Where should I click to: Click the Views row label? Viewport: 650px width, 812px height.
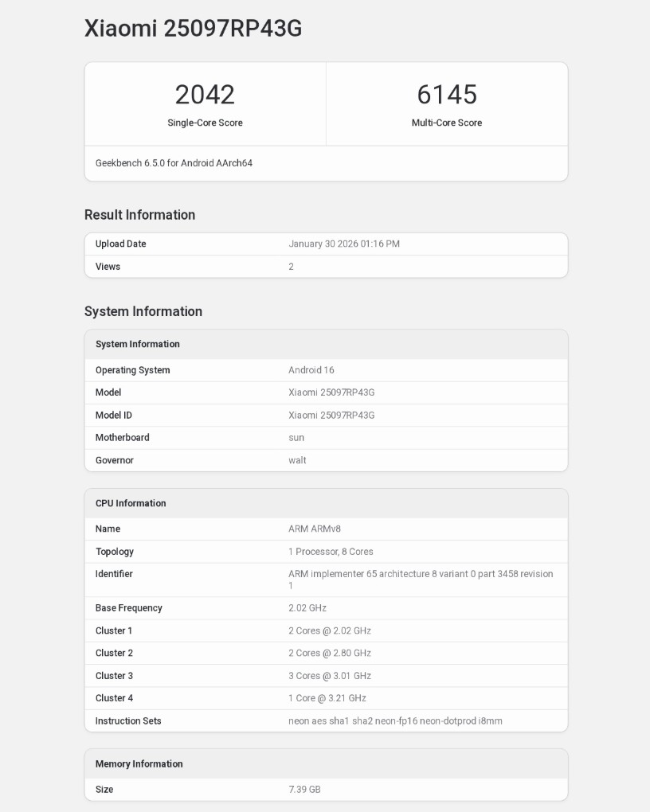[x=108, y=267]
